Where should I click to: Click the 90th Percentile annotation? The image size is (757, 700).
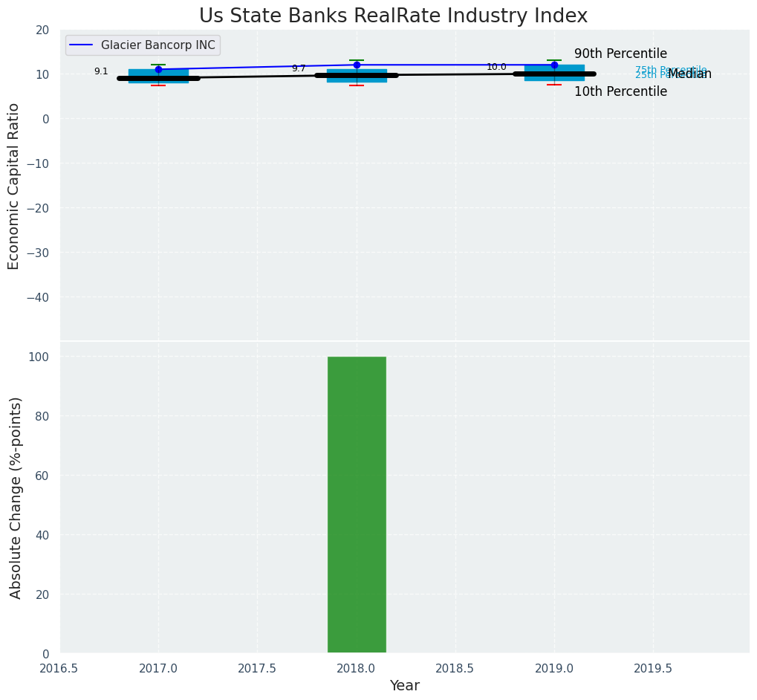[x=620, y=54]
